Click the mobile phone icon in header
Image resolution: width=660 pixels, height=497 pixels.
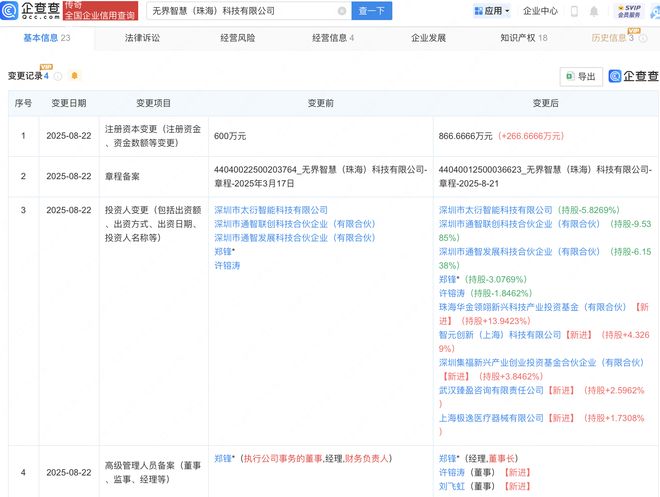pos(574,11)
